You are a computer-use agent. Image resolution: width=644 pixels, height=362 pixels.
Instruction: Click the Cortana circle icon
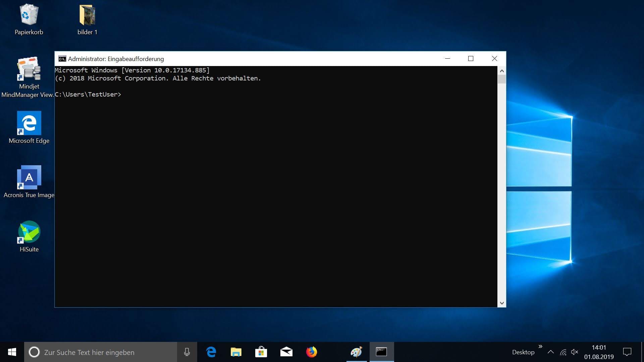34,352
